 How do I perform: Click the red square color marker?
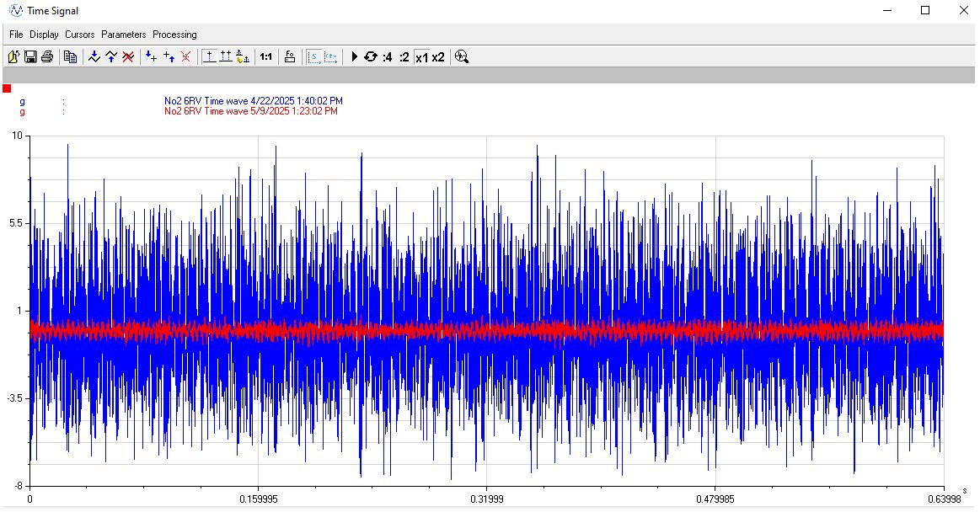tap(7, 88)
